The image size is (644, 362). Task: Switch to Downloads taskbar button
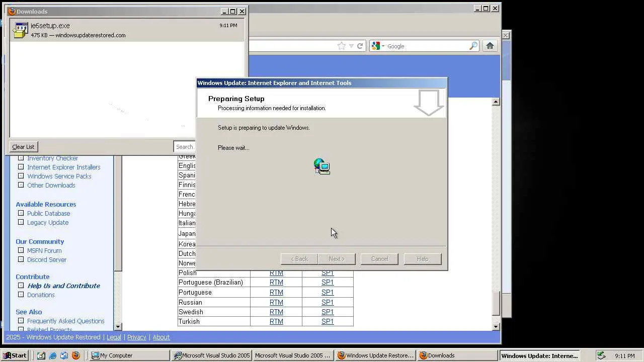pos(458,355)
